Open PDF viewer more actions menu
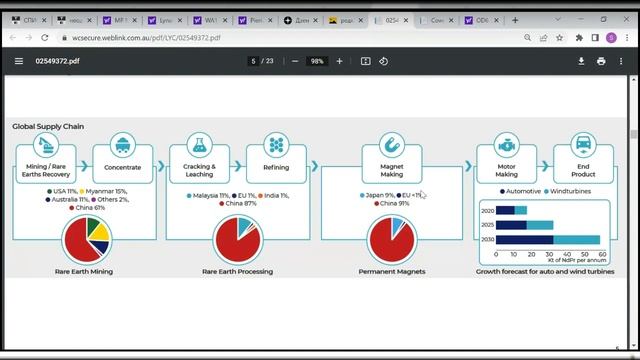 [x=621, y=61]
